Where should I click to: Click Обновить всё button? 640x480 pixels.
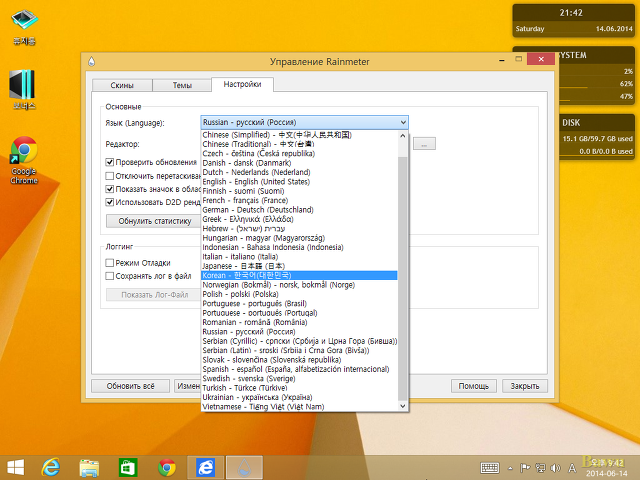pos(131,386)
